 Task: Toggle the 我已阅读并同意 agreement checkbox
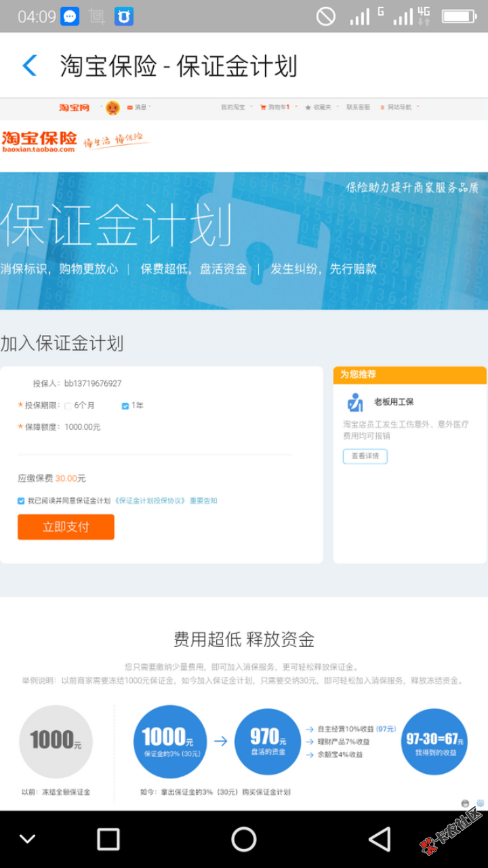coord(21,500)
